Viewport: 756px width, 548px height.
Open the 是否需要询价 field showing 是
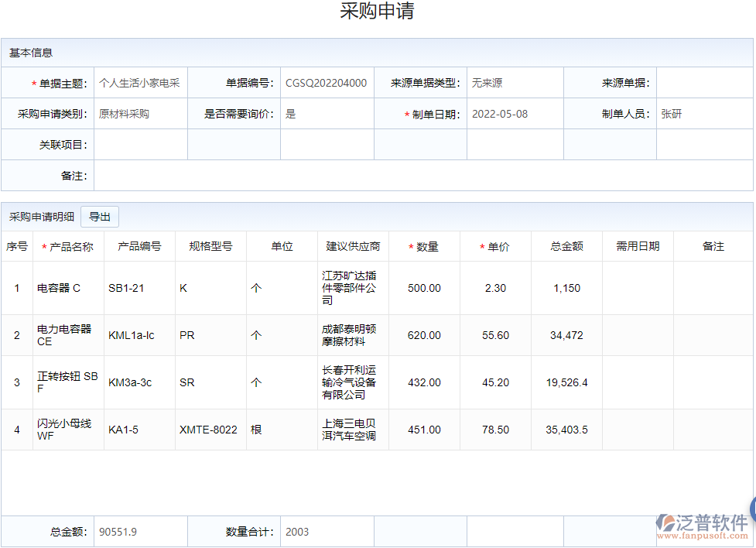pyautogui.click(x=326, y=113)
